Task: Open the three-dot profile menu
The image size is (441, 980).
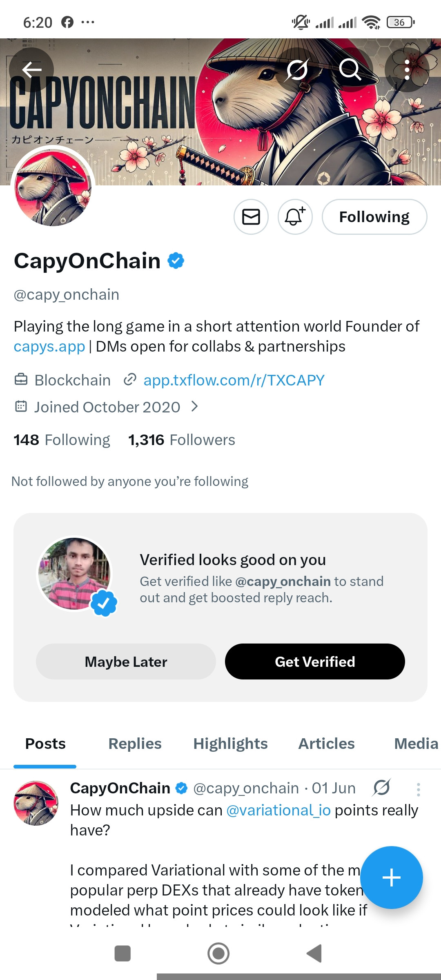Action: click(407, 70)
